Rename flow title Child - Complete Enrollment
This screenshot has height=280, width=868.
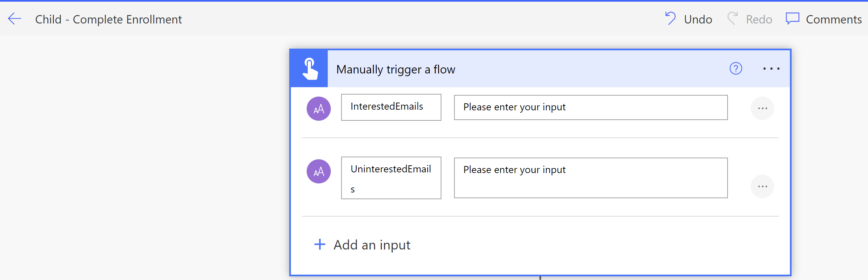pyautogui.click(x=108, y=19)
